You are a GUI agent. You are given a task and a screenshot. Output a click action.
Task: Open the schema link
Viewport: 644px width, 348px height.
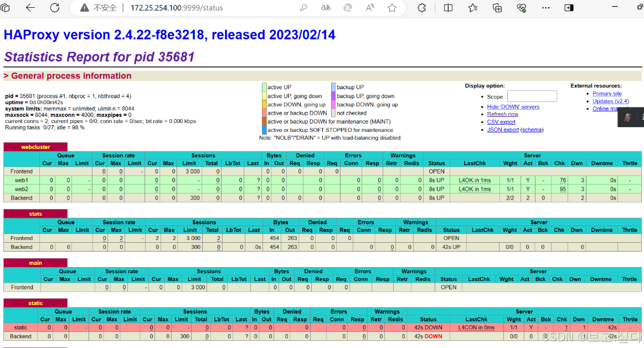[532, 130]
